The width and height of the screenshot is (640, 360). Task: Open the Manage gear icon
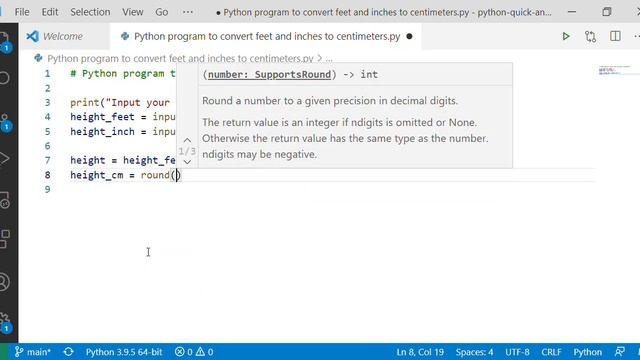tap(5, 322)
